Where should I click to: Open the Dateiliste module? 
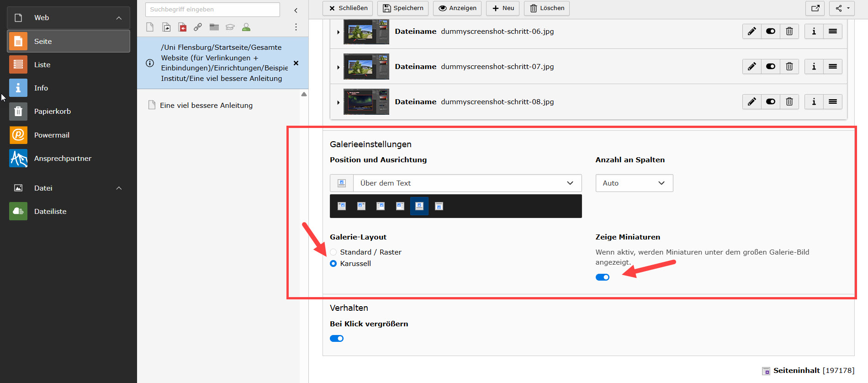pos(50,212)
